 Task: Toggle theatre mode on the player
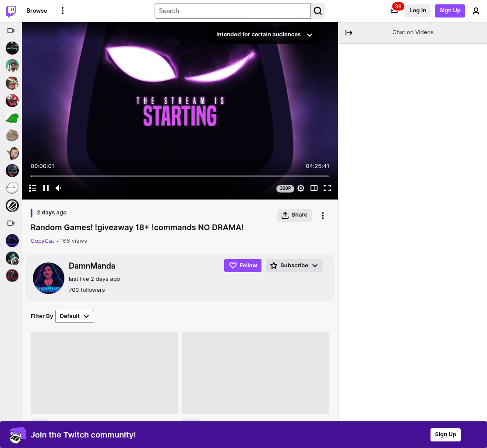point(314,188)
